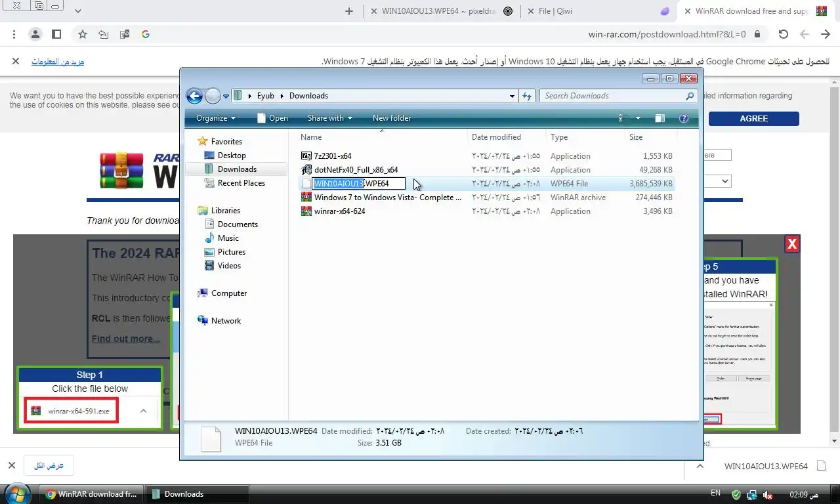Toggle the preview pane icon

click(660, 118)
